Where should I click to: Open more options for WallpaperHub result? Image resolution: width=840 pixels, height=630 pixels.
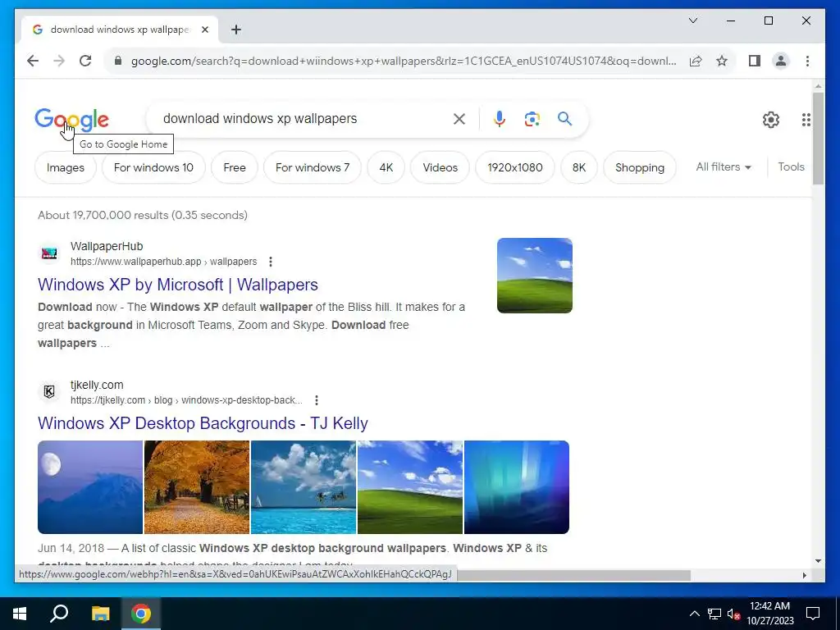coord(271,262)
